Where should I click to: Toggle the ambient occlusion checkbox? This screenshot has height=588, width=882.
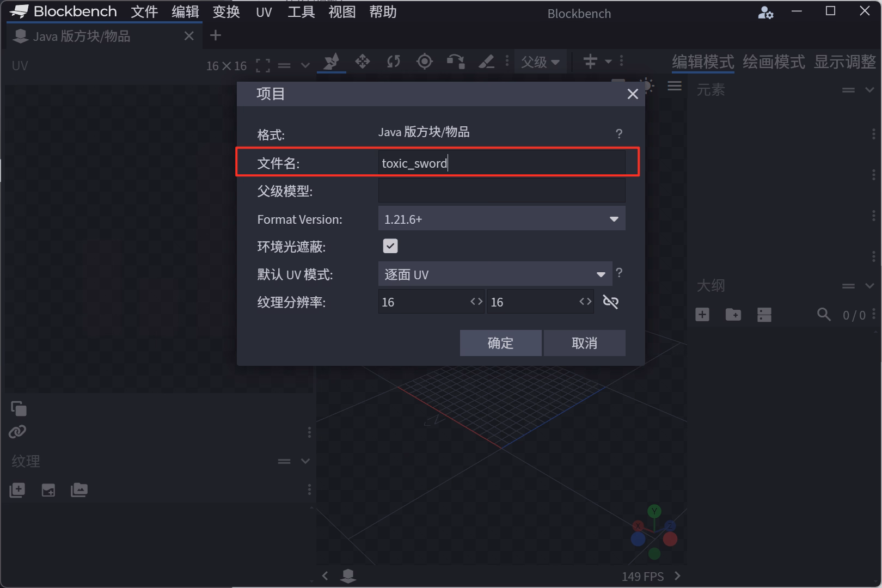tap(390, 246)
